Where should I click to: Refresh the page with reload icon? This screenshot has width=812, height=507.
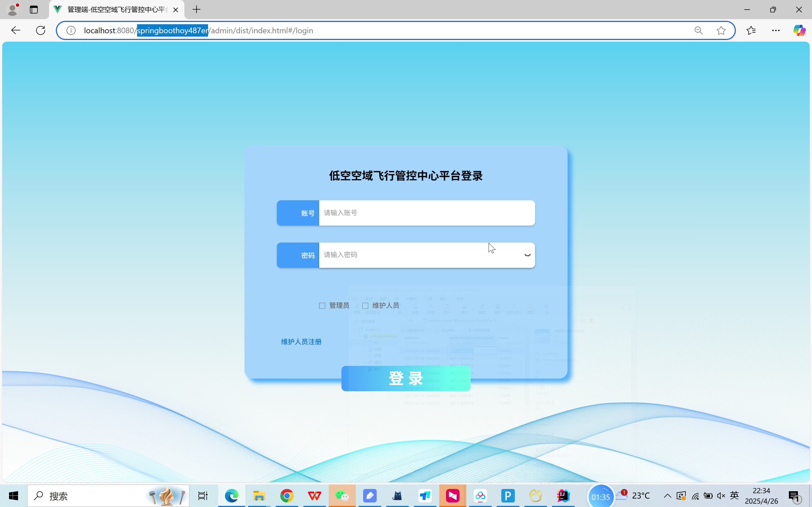pos(41,30)
